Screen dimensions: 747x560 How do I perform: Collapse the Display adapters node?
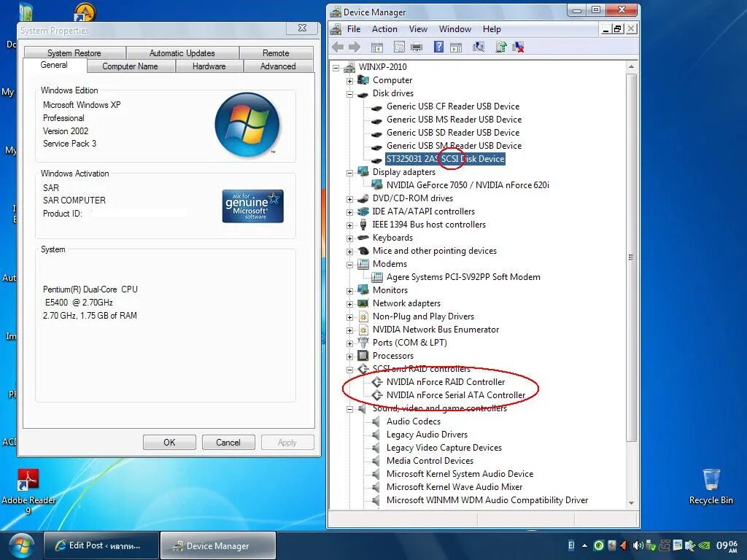click(x=349, y=173)
